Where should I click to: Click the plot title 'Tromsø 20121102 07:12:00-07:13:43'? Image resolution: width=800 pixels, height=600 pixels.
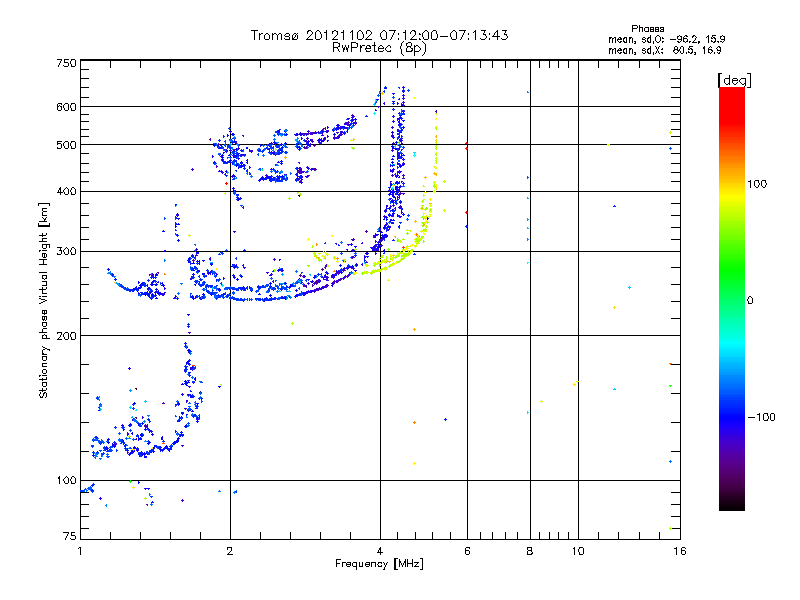(379, 35)
